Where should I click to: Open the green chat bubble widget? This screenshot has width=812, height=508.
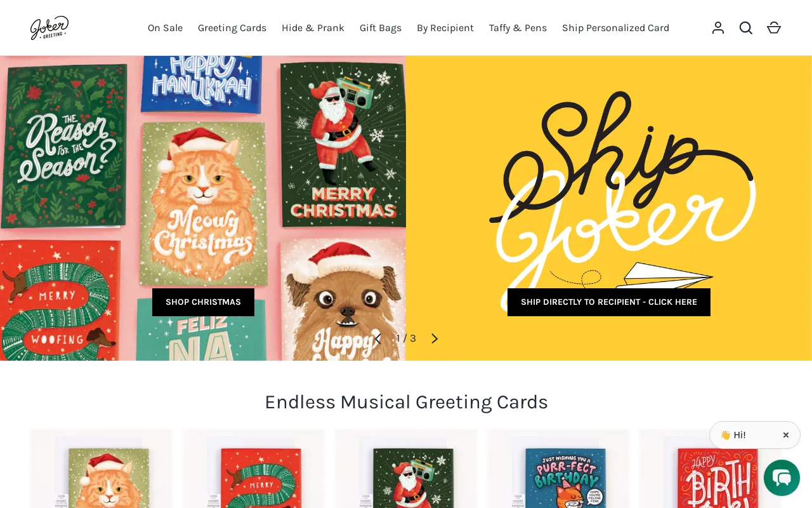782,478
